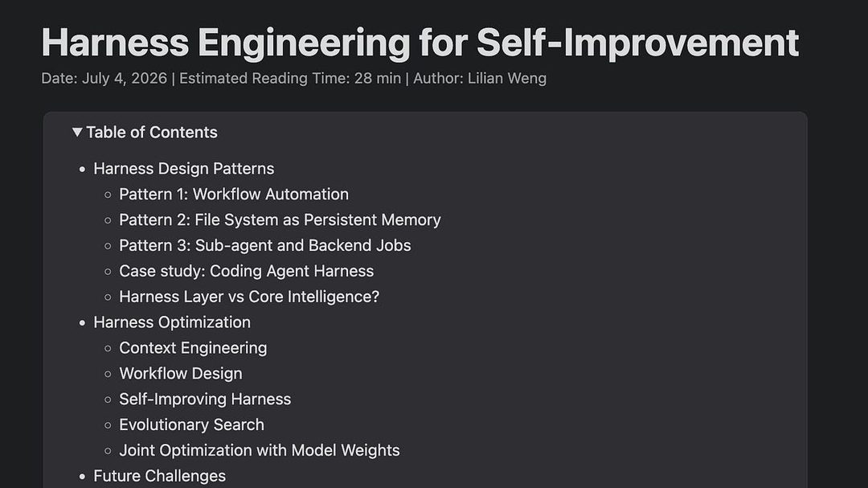Open the Harness Optimization section link

click(x=172, y=322)
